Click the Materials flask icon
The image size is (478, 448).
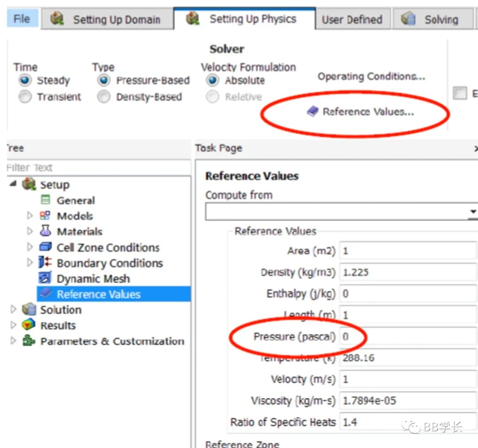click(45, 231)
